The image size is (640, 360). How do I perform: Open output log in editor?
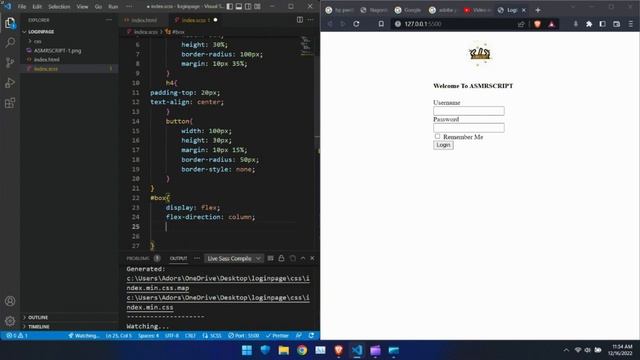(292, 258)
